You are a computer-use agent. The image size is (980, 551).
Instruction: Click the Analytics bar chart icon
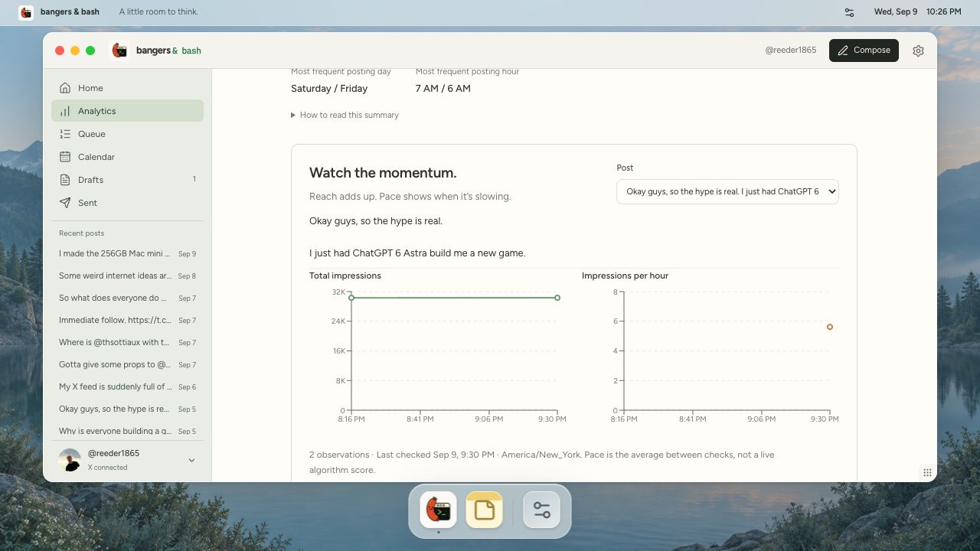(65, 111)
